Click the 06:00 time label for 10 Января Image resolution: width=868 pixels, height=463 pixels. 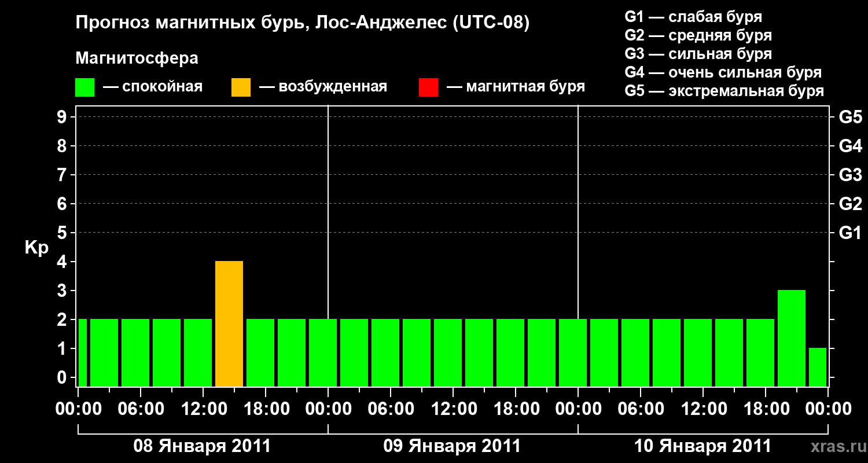point(640,409)
